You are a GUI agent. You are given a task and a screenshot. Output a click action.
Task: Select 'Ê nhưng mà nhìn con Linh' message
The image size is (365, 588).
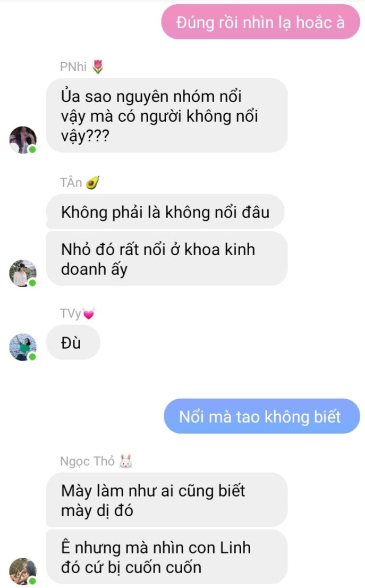[x=167, y=557]
